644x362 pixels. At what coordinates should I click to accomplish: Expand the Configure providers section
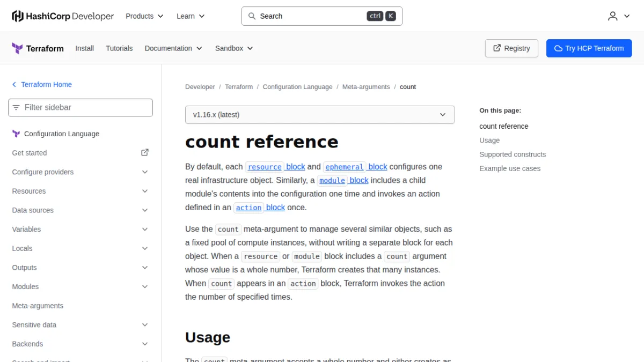coord(80,172)
